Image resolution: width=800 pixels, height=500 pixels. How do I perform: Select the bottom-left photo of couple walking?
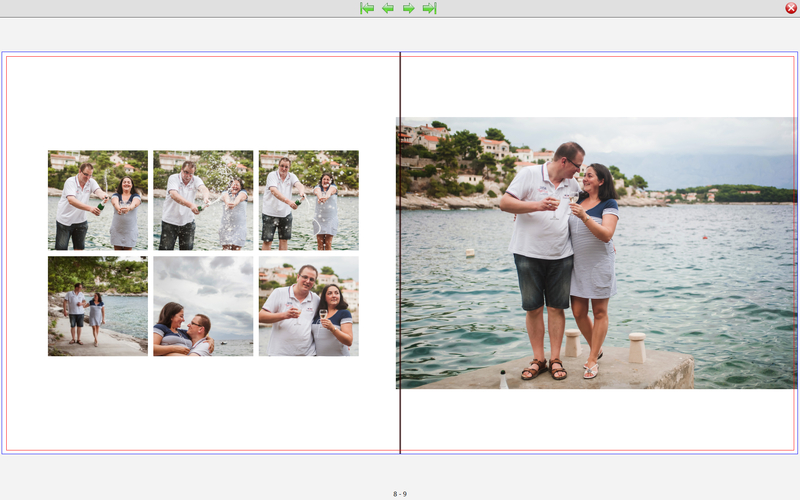click(x=98, y=306)
